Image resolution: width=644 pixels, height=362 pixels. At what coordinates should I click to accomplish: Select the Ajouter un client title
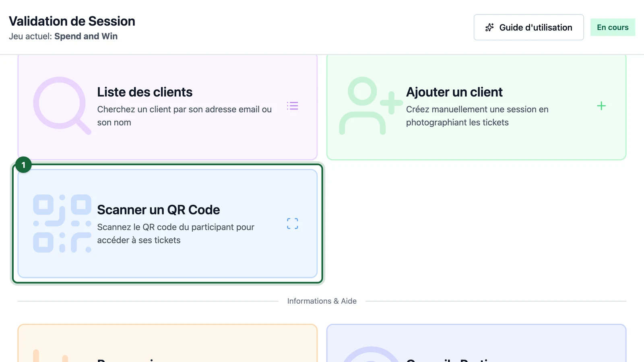point(454,92)
